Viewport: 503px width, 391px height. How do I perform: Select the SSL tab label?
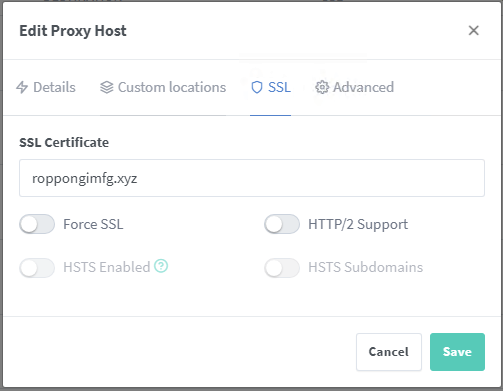279,87
